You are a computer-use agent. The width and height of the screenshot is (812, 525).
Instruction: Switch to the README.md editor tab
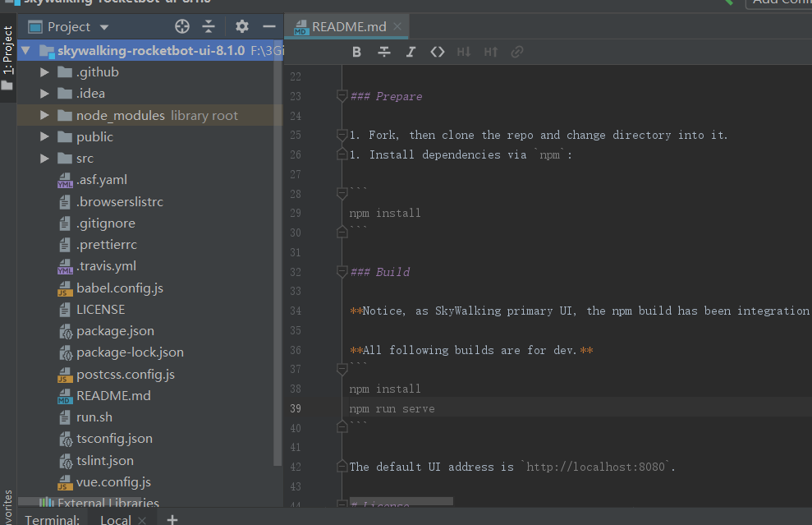(x=347, y=26)
